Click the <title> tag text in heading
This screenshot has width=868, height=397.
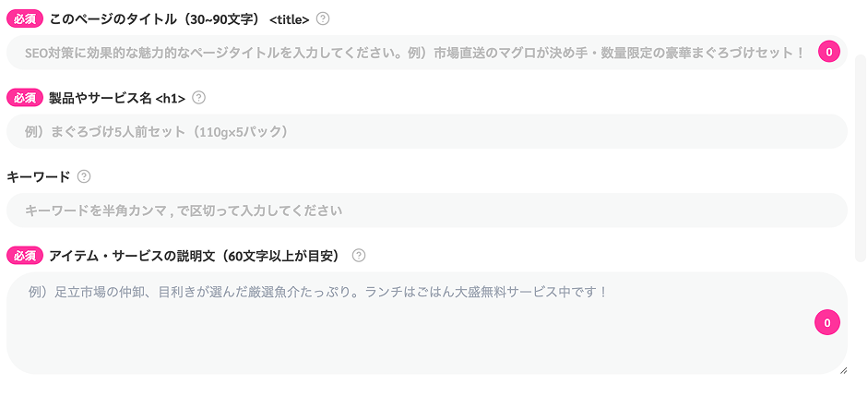coord(289,19)
